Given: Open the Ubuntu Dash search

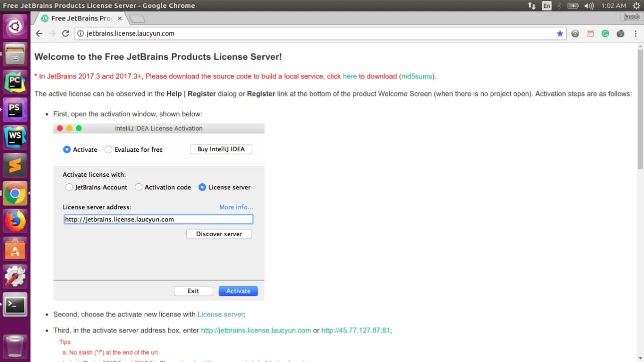Looking at the screenshot, I should click(15, 25).
